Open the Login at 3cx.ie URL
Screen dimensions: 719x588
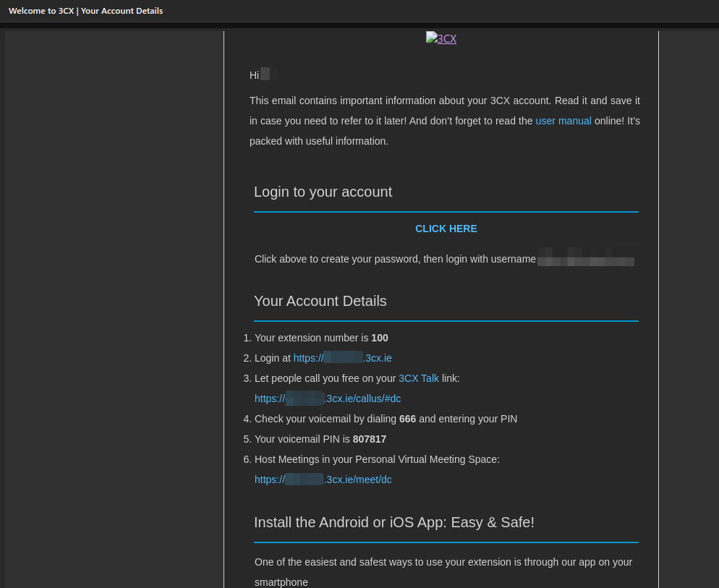tap(342, 358)
